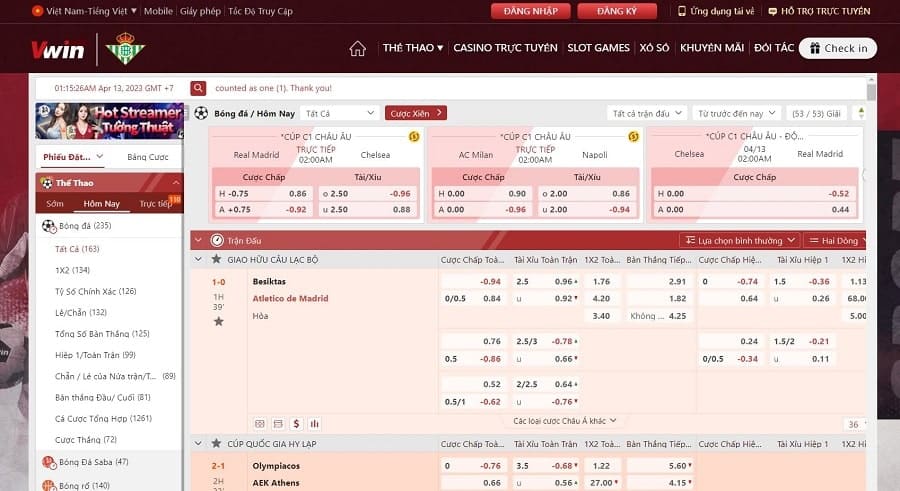The height and width of the screenshot is (491, 900).
Task: Select Lẻ/Chẵn (132) in sidebar
Action: tap(81, 312)
